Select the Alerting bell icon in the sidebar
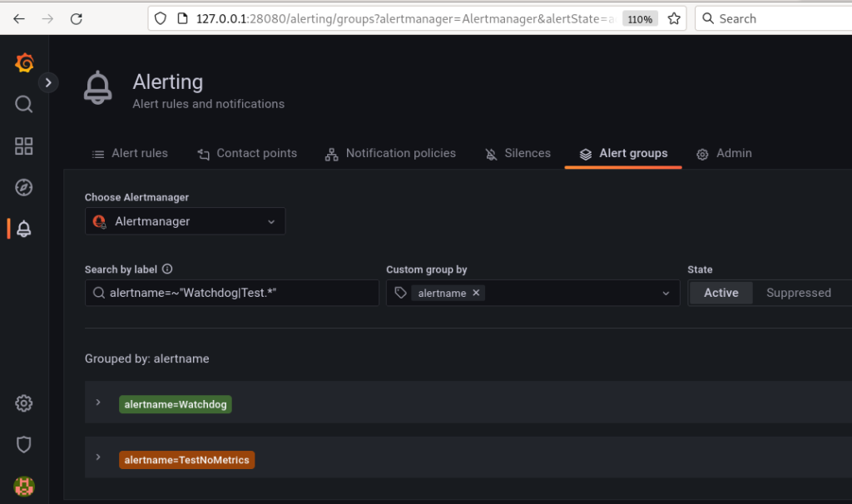This screenshot has width=852, height=504. [23, 229]
